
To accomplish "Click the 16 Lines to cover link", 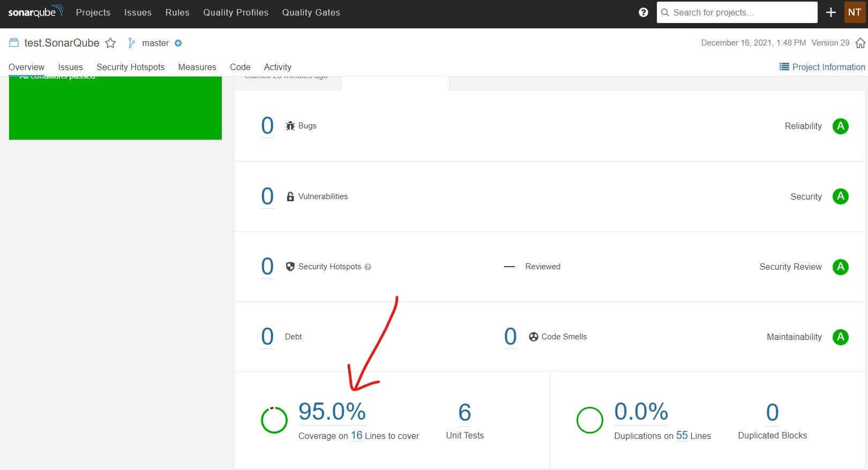I will coord(356,435).
